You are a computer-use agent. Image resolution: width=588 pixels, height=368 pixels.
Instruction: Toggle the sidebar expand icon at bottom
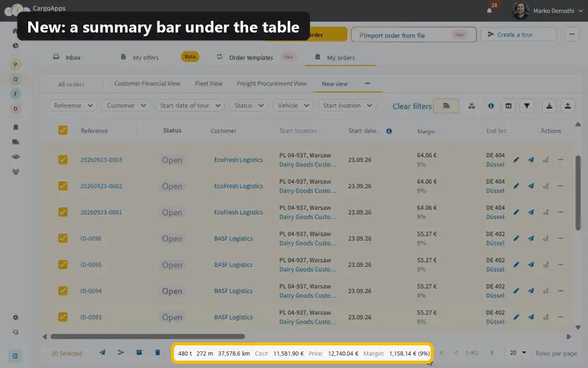click(15, 356)
